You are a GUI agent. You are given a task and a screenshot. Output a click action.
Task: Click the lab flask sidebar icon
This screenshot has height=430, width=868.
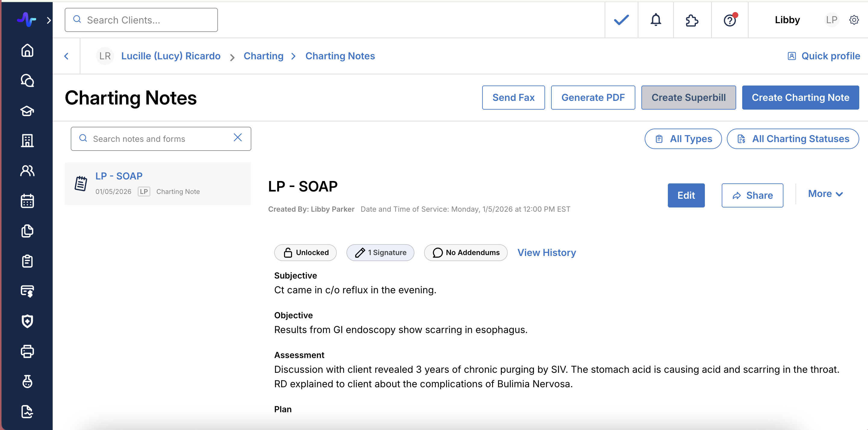click(x=27, y=382)
